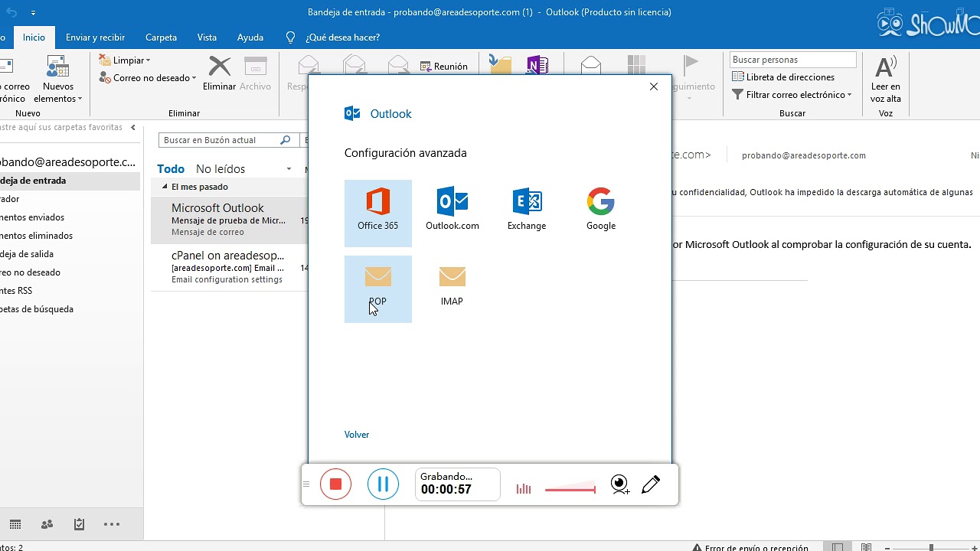Click the Error de envío o recepción status
Viewport: 980px width, 551px height.
(750, 547)
